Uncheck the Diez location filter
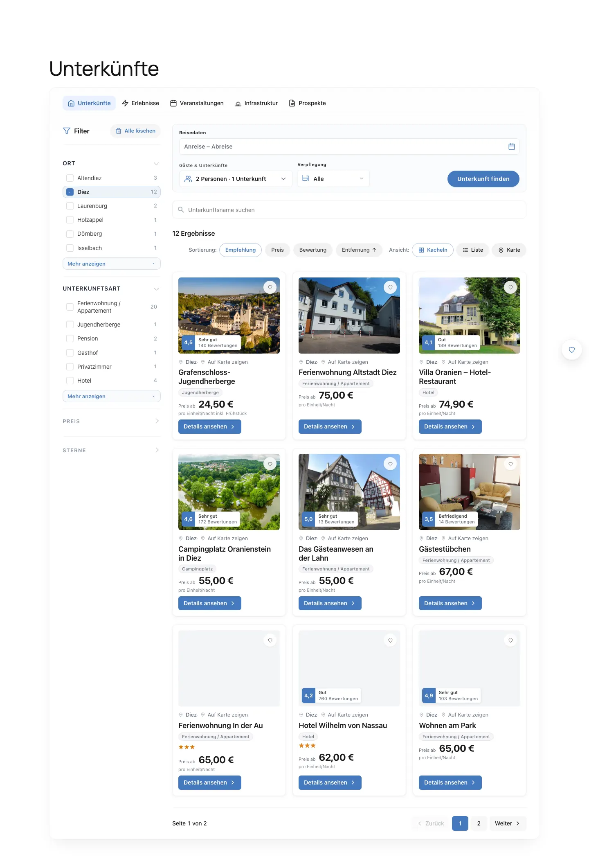The image size is (589, 868). 70,192
